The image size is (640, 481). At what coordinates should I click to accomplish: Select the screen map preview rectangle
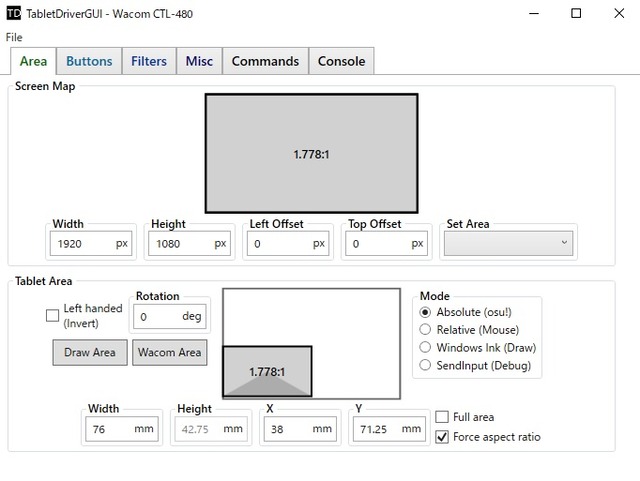(311, 154)
